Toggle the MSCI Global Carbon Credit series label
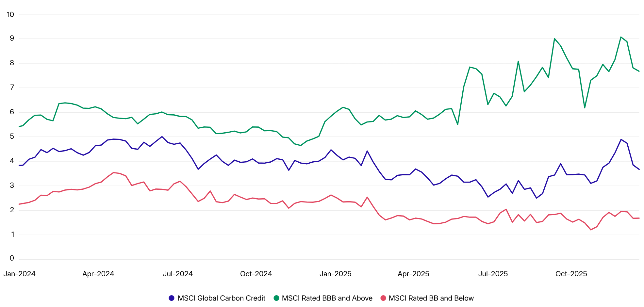 pos(221,298)
